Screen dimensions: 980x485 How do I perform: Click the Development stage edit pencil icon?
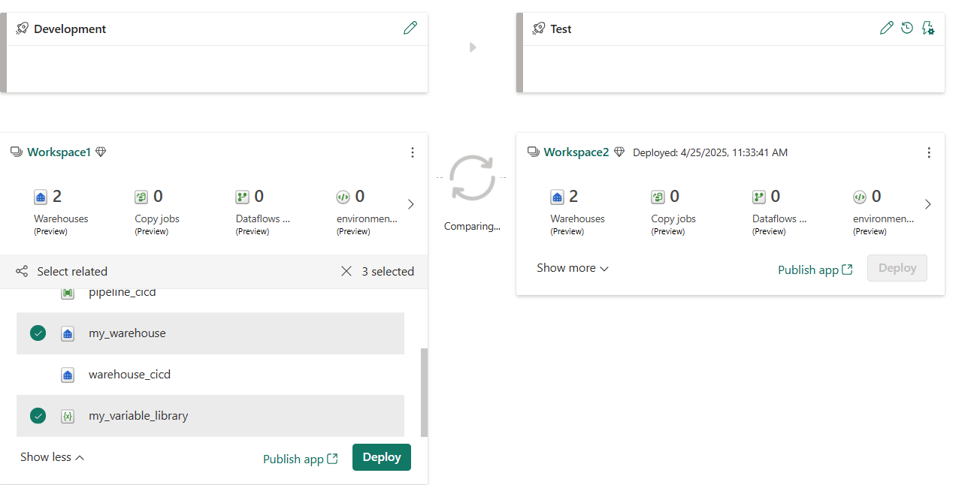pyautogui.click(x=410, y=29)
